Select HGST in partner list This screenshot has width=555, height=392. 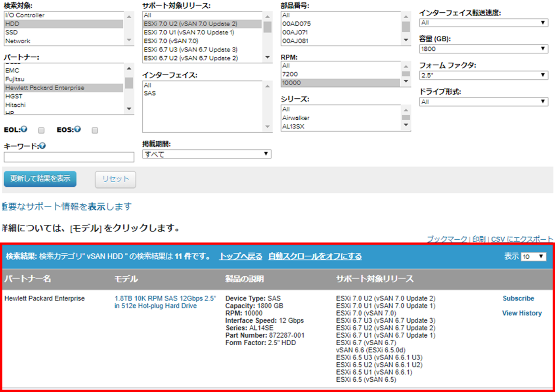tap(64, 96)
